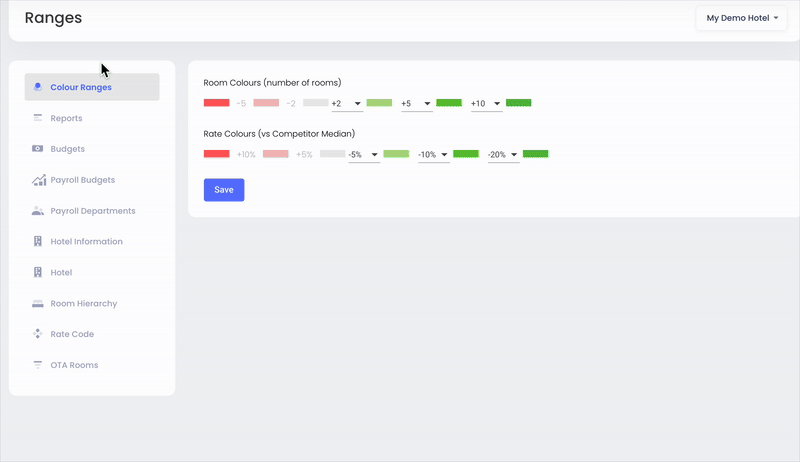
Task: Open the -10% rate colour dropdown
Action: [x=434, y=155]
